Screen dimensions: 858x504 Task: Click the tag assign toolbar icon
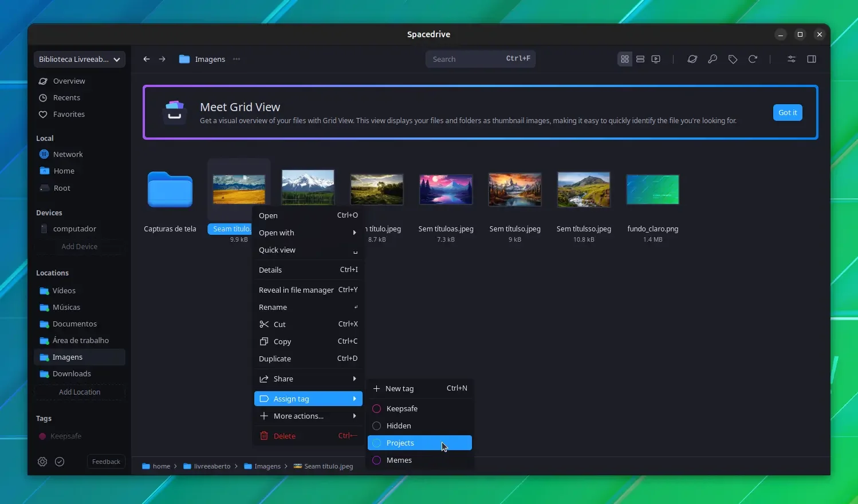pyautogui.click(x=733, y=59)
